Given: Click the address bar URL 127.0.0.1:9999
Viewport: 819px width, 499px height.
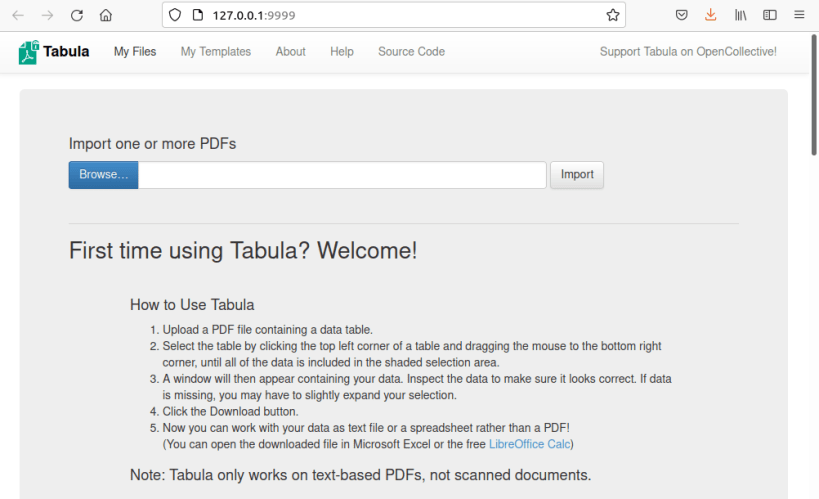Looking at the screenshot, I should [x=254, y=15].
